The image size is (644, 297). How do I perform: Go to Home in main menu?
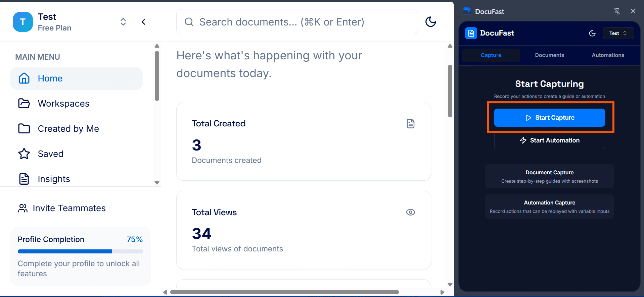(77, 78)
